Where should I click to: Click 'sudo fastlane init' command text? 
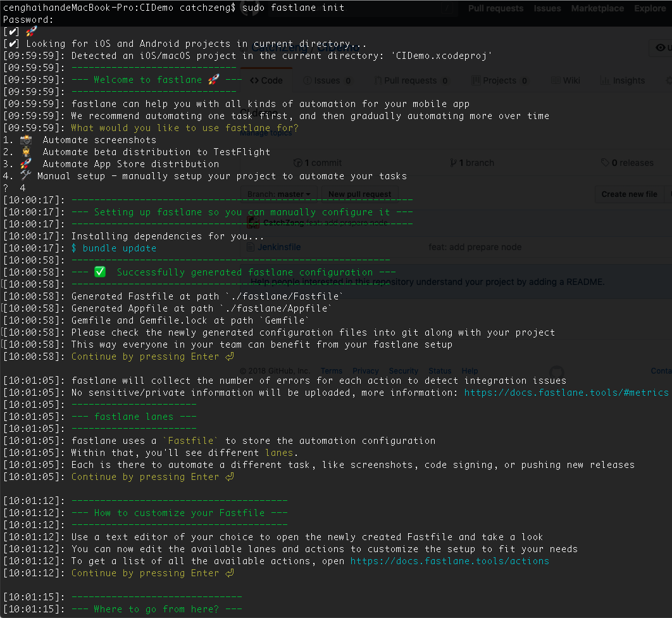point(293,8)
